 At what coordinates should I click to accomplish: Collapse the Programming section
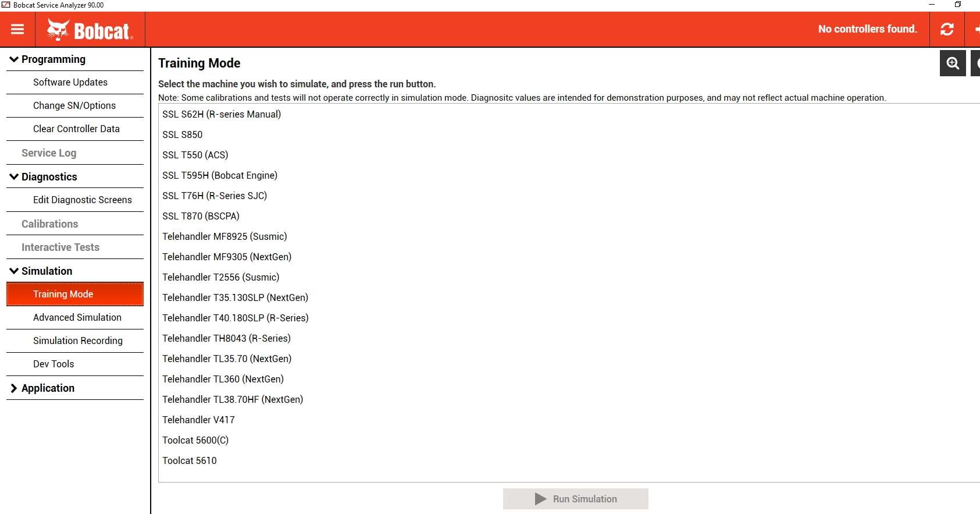[14, 59]
